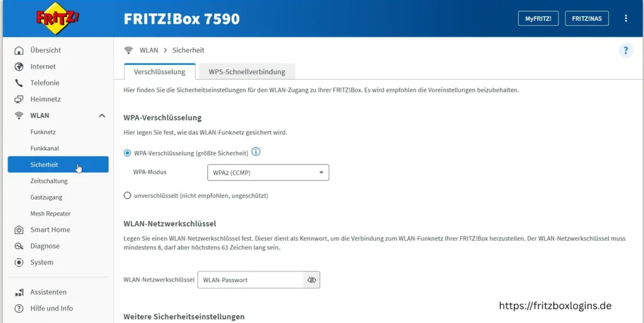
Task: Select the unverschlüsselt radio option
Action: [x=127, y=196]
